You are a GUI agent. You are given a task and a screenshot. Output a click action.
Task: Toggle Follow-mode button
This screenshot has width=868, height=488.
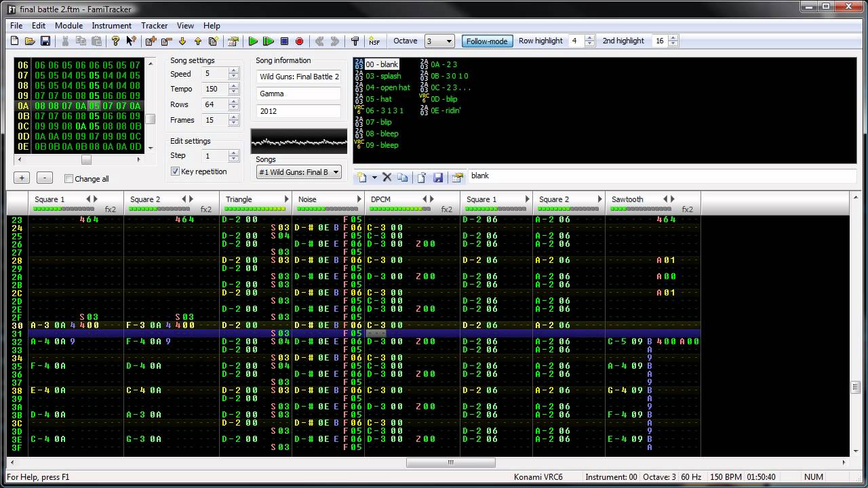tap(487, 41)
